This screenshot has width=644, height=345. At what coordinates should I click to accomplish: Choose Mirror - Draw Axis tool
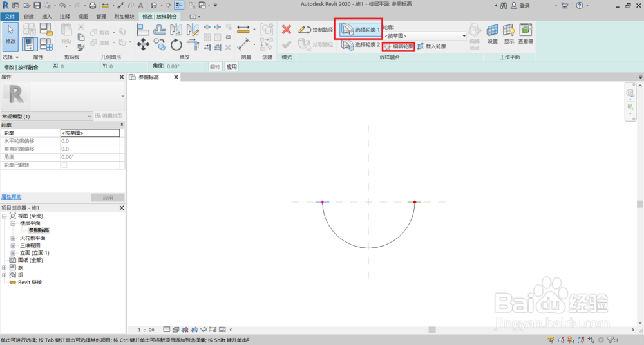coord(192,30)
